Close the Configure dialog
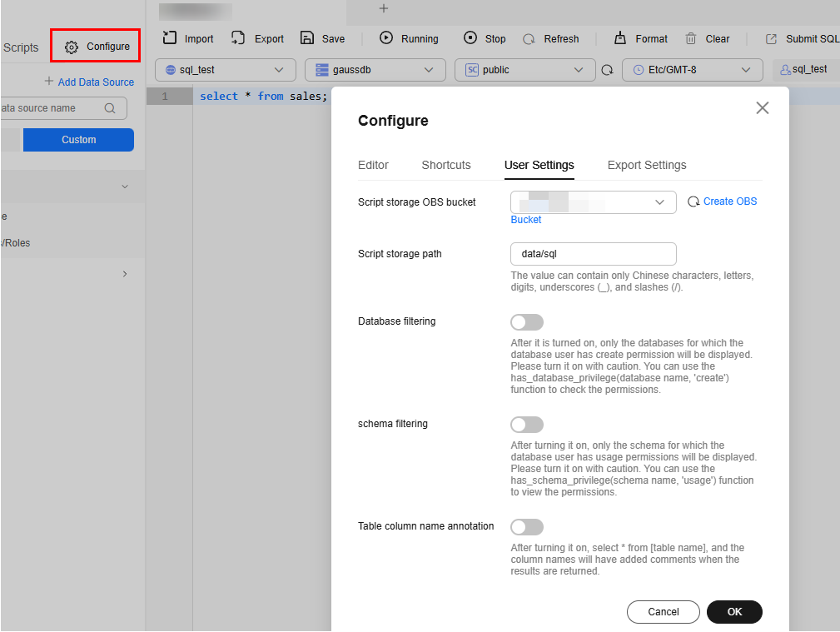This screenshot has height=632, width=840. [x=762, y=107]
